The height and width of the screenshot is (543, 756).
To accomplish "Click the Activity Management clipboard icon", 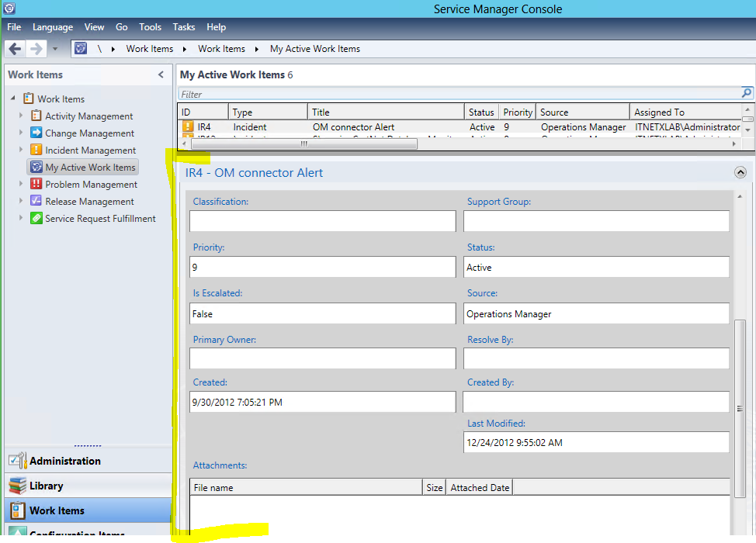I will coord(36,116).
